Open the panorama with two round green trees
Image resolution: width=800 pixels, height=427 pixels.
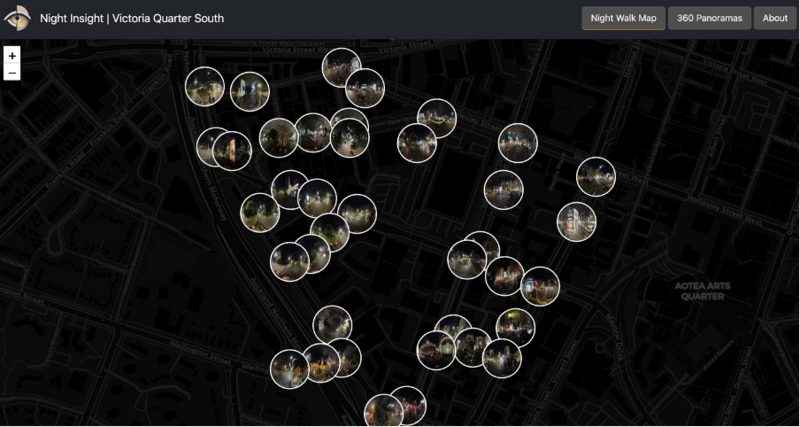pyautogui.click(x=260, y=213)
